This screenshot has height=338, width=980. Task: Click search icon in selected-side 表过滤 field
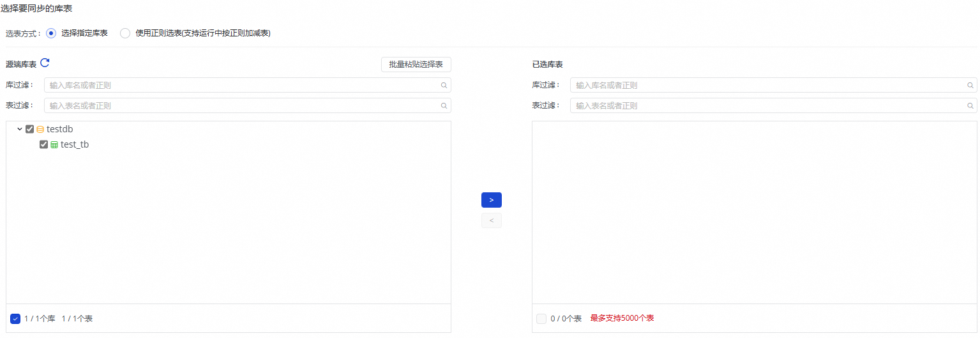pyautogui.click(x=970, y=105)
